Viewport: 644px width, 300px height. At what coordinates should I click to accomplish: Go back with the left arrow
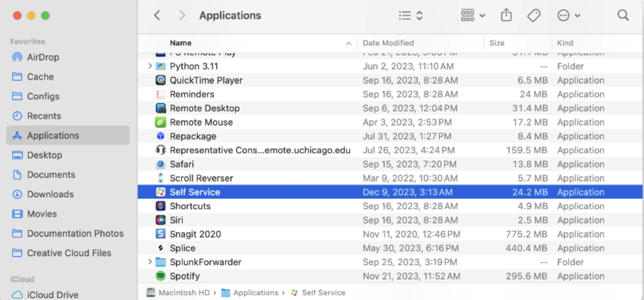[157, 15]
